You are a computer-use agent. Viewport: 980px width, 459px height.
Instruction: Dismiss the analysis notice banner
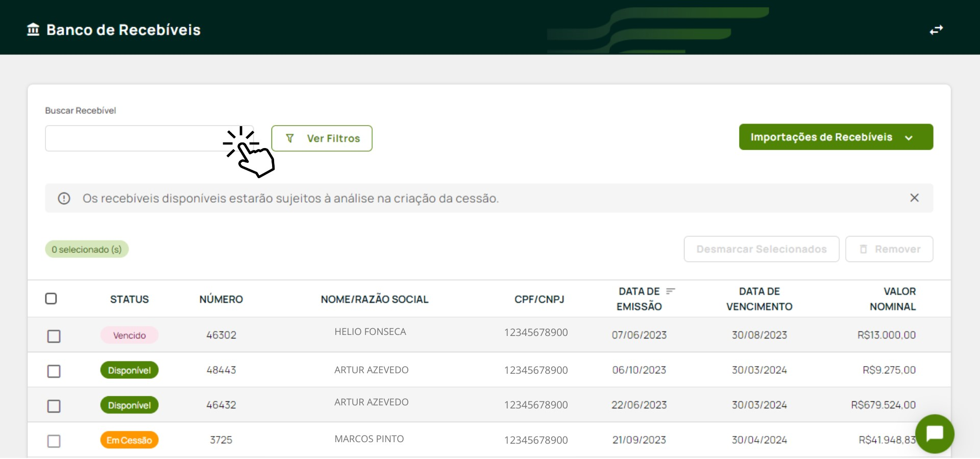[914, 198]
